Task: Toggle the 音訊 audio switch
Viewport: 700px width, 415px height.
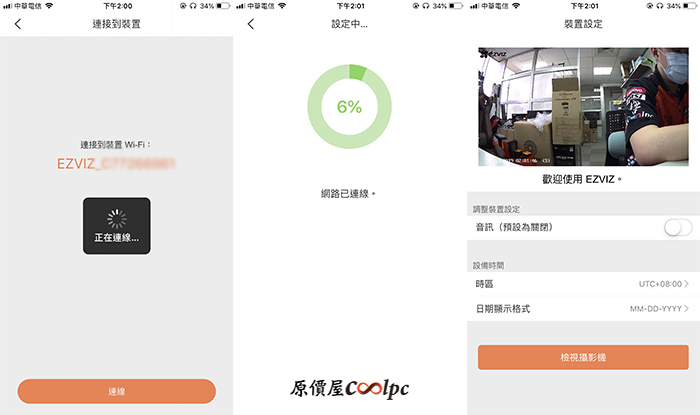Action: 678,228
